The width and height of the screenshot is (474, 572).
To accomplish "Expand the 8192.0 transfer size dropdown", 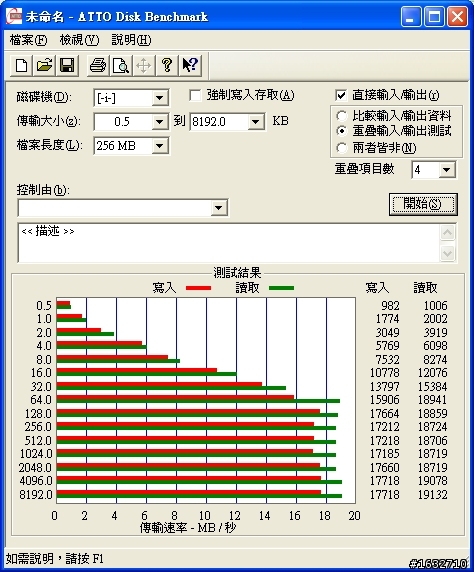I will [x=256, y=121].
